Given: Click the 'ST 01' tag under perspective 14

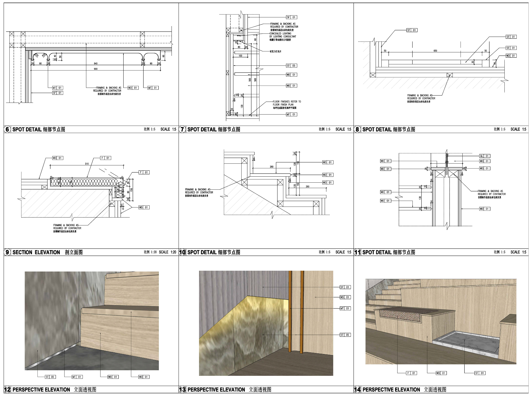Looking at the screenshot, I should [480, 373].
